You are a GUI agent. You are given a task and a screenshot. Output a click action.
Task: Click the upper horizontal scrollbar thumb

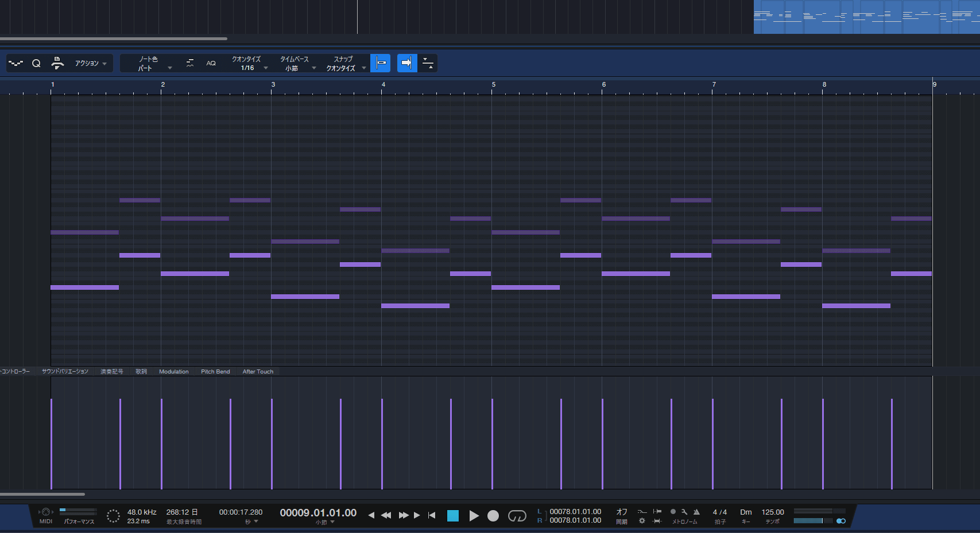[x=114, y=39]
